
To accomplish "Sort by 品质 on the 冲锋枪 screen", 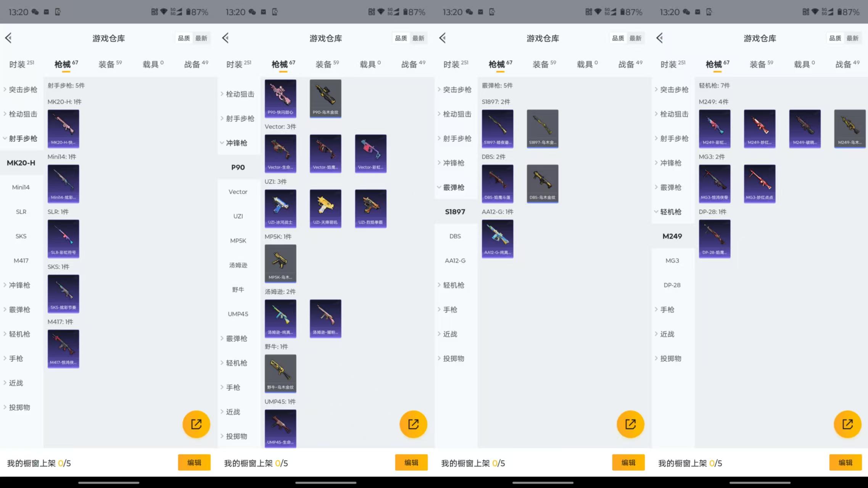I will (x=401, y=38).
